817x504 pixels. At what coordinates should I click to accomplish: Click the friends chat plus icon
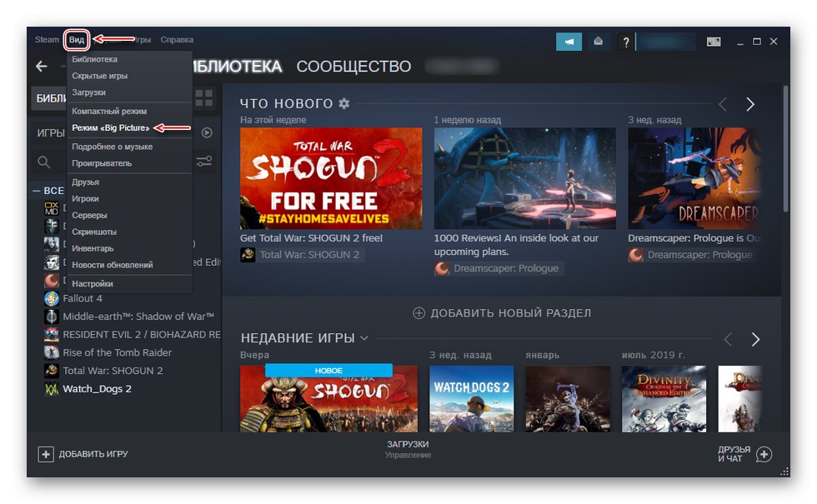tap(764, 454)
